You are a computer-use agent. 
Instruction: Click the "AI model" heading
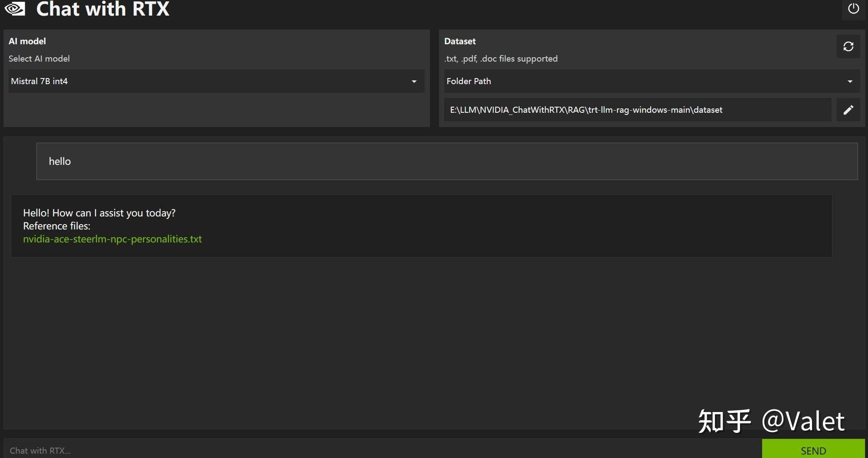click(x=27, y=41)
